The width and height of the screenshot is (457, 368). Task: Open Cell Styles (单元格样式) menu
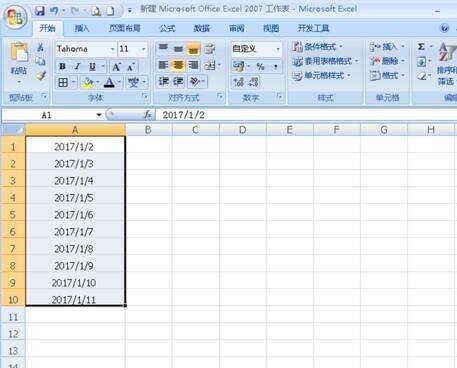click(x=321, y=76)
